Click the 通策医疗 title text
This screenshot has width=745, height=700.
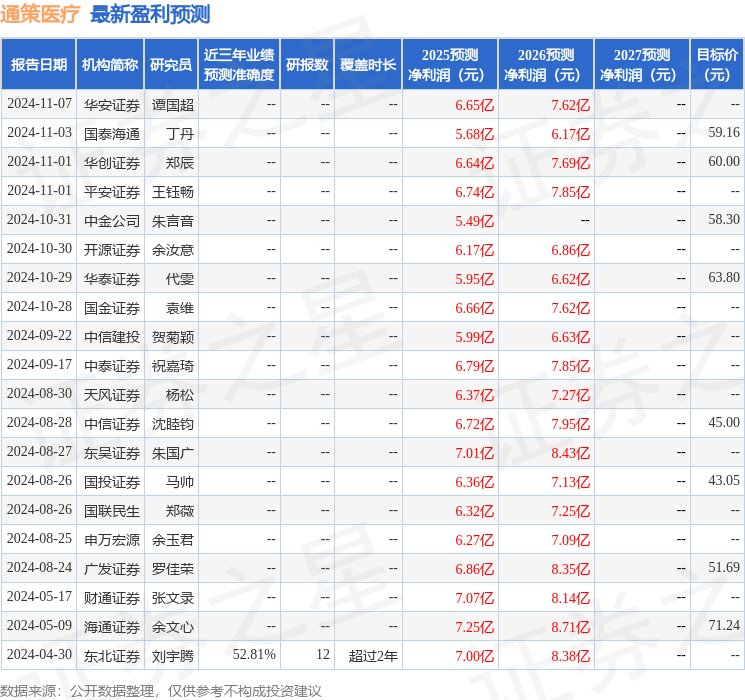[40, 14]
